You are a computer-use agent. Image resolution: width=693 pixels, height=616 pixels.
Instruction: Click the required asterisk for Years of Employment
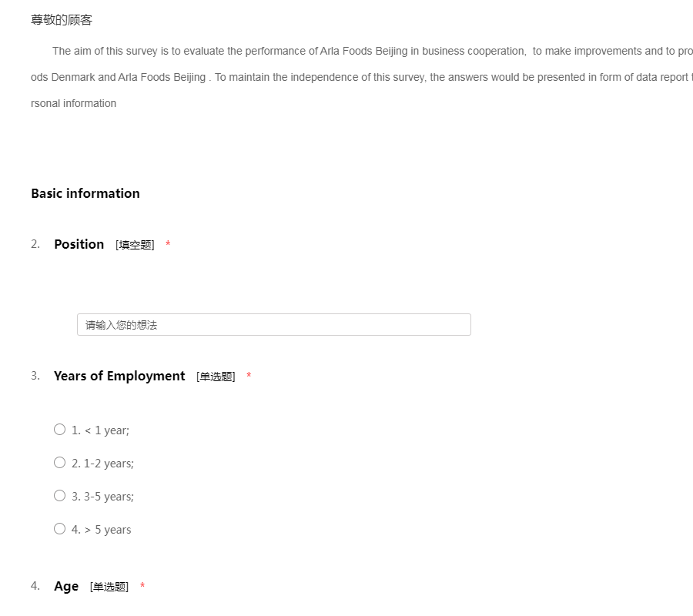pyautogui.click(x=249, y=377)
